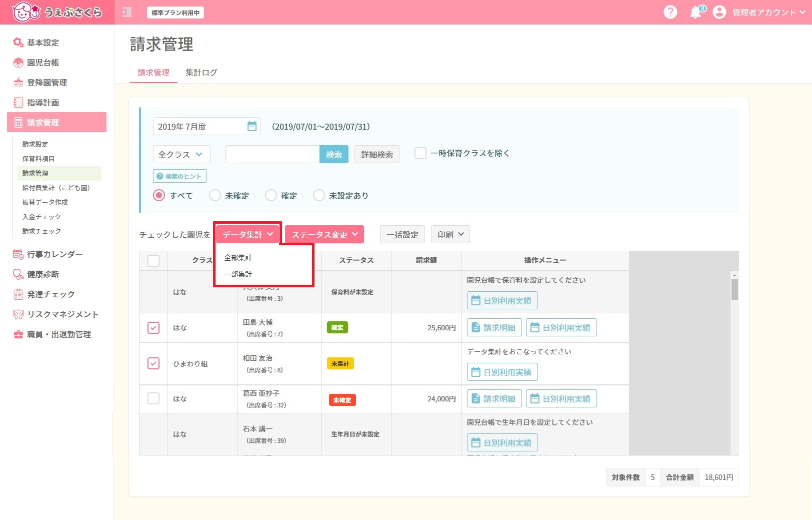Viewport: 812px width, 520px height.
Task: Select the 未確定 radio button
Action: [x=215, y=195]
